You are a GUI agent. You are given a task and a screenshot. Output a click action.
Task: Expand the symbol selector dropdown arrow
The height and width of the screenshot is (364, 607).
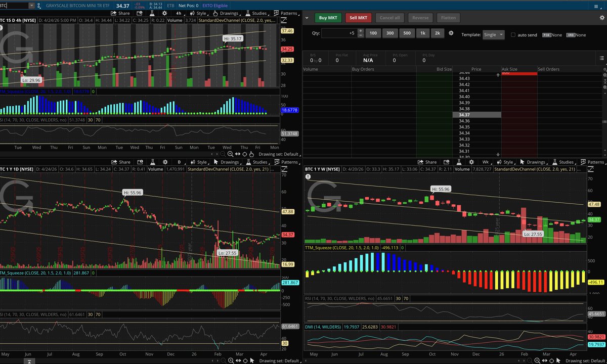(x=32, y=6)
